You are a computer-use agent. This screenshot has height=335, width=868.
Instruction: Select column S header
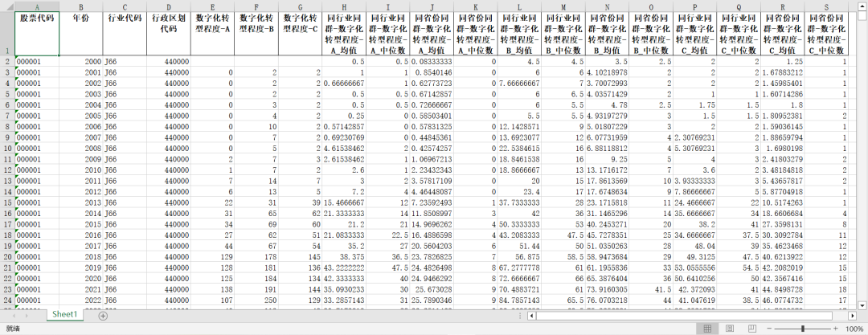click(826, 7)
